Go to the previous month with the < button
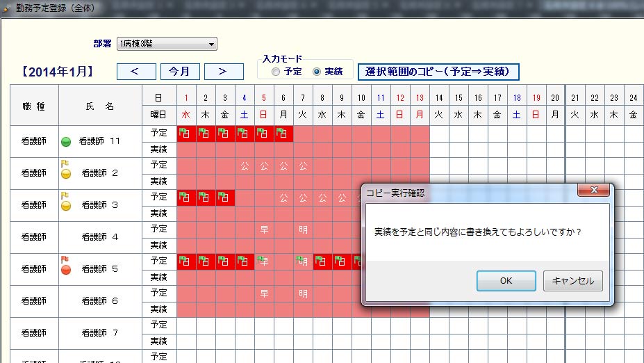644x363 pixels. tap(136, 72)
